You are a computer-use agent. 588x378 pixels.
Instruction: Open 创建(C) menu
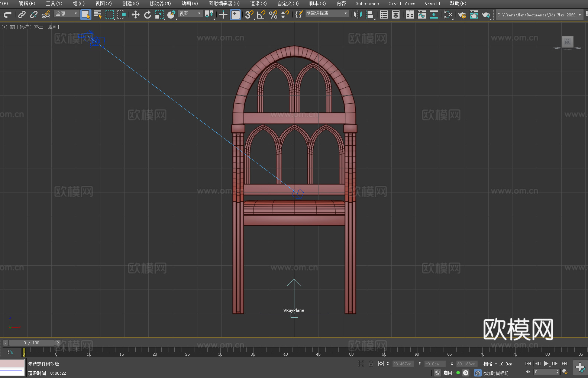[130, 3]
